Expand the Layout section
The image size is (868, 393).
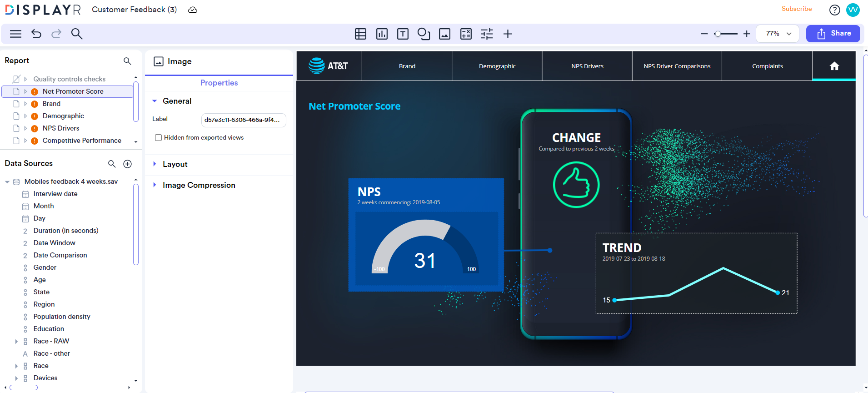pyautogui.click(x=155, y=164)
